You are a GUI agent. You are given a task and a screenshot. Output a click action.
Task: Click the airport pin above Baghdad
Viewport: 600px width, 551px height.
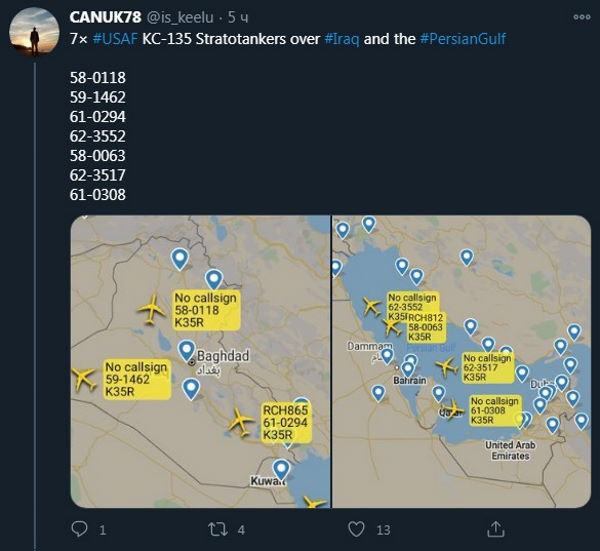pyautogui.click(x=187, y=350)
